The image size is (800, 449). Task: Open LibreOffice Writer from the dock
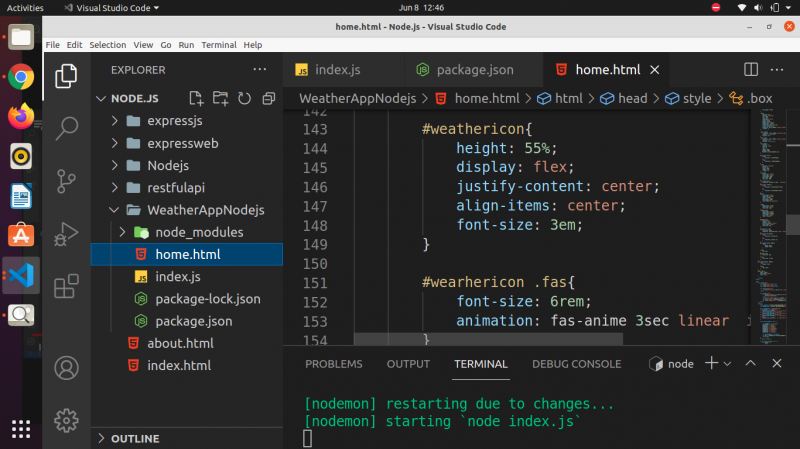[x=21, y=196]
